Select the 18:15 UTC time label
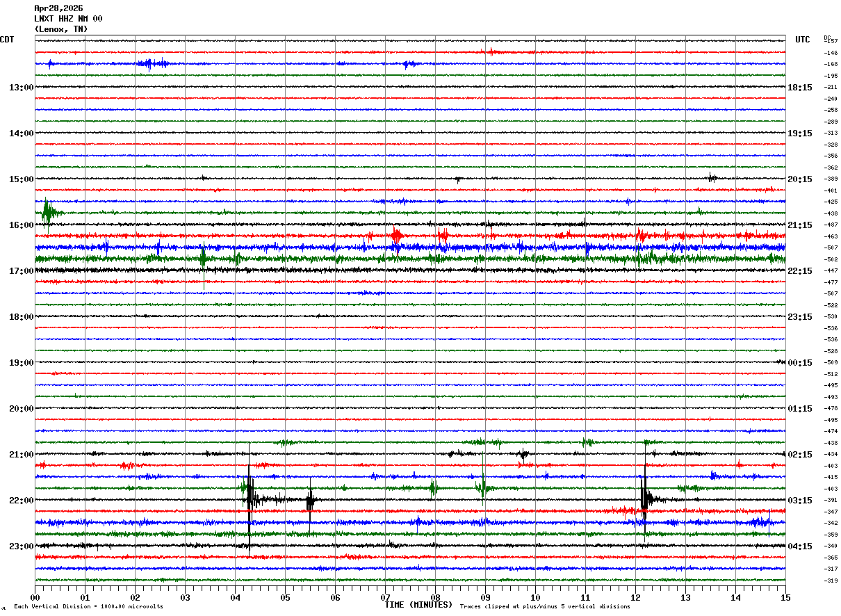The image size is (841, 616). (800, 88)
